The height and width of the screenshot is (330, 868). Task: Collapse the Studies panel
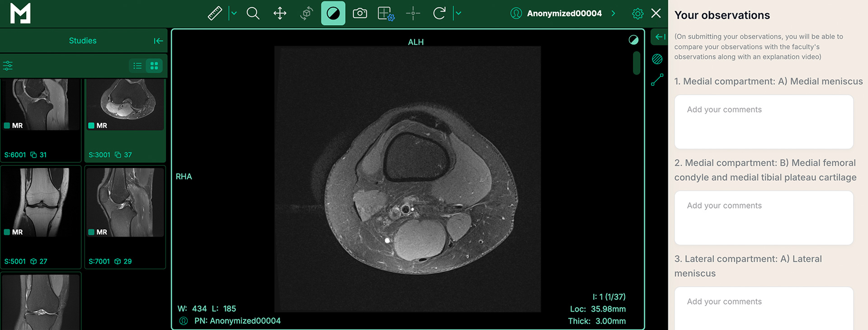tap(158, 41)
